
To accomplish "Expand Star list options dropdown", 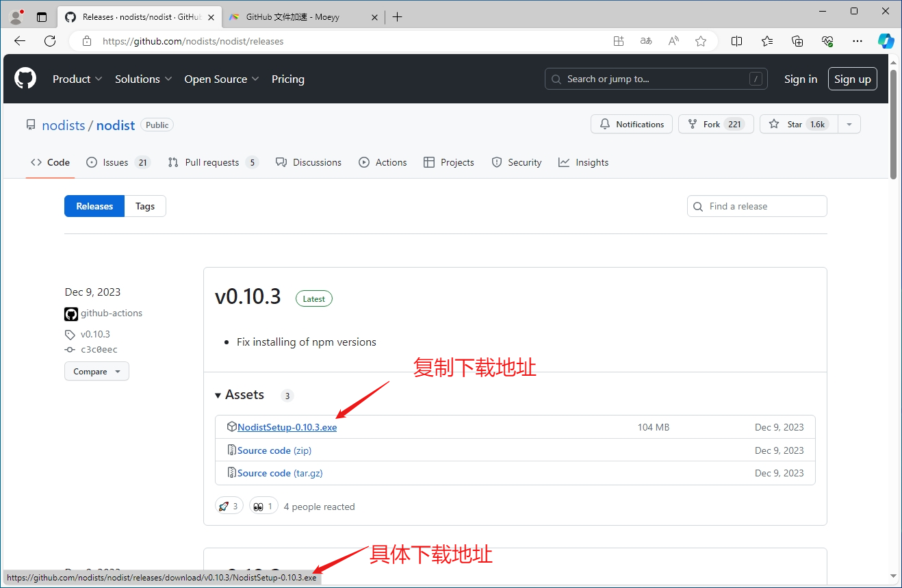I will [x=849, y=124].
